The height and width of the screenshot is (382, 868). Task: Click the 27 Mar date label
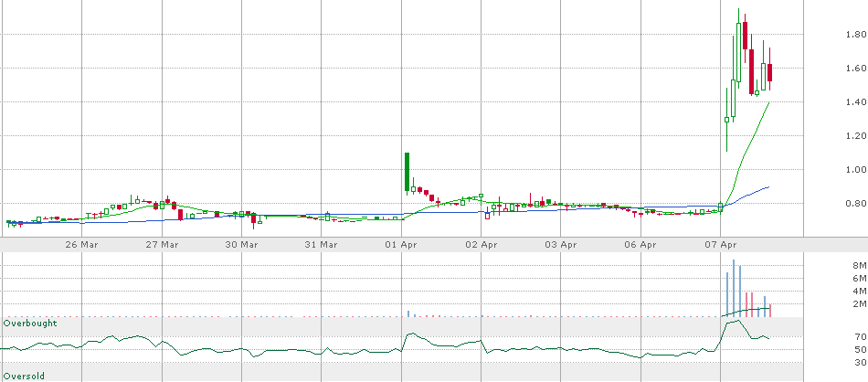tap(162, 244)
